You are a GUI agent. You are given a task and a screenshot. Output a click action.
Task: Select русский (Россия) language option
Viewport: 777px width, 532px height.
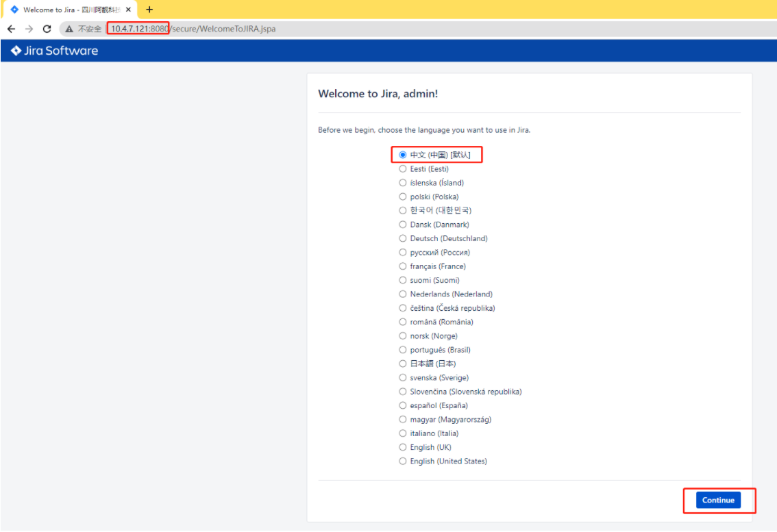403,252
